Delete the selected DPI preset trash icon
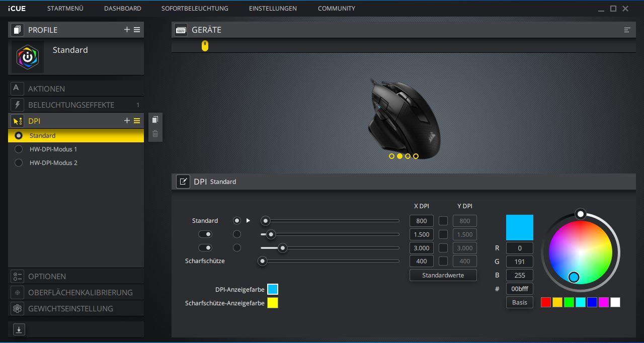This screenshot has width=644, height=343. pyautogui.click(x=155, y=133)
